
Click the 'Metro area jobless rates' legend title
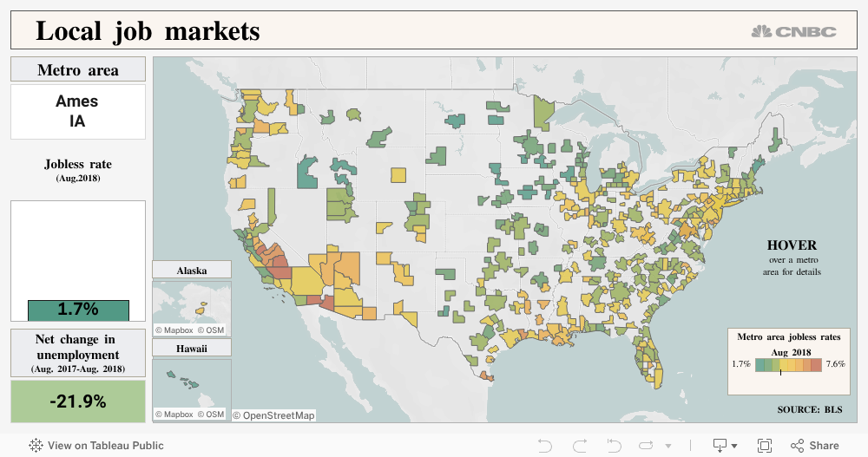789,336
